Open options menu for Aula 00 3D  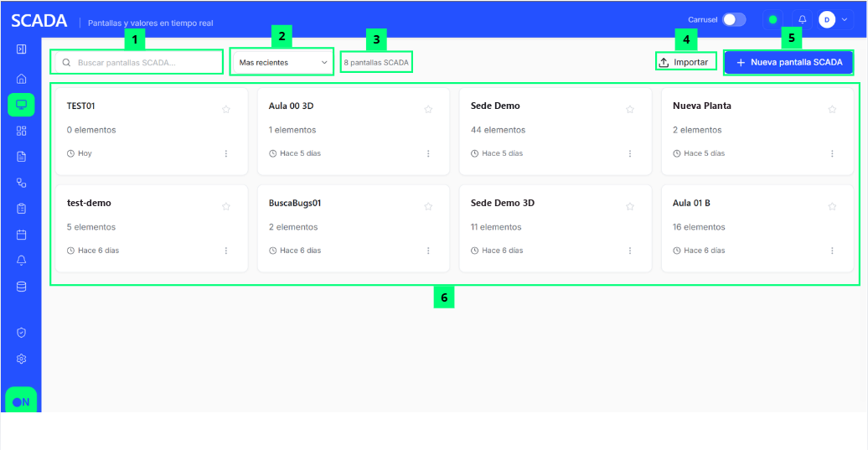point(428,153)
